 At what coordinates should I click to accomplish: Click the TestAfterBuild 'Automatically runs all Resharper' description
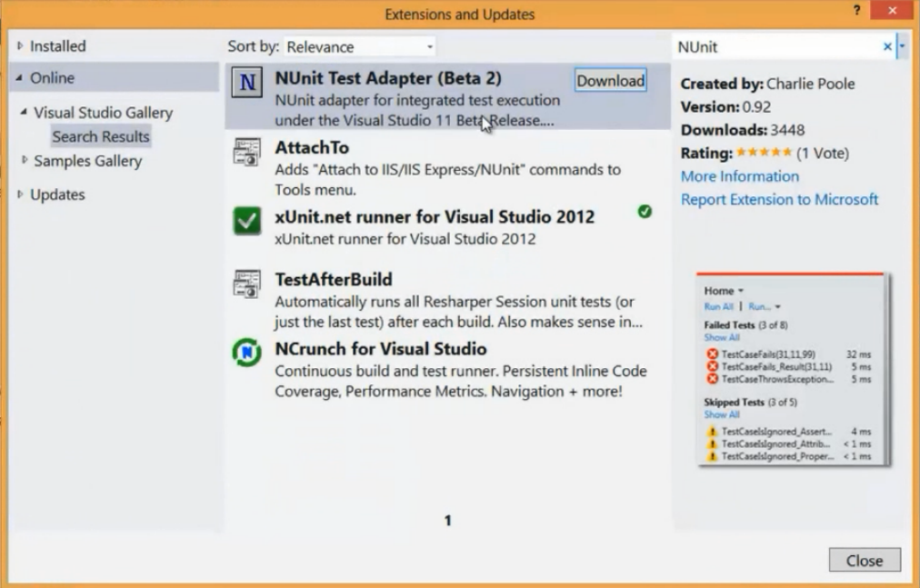(459, 312)
